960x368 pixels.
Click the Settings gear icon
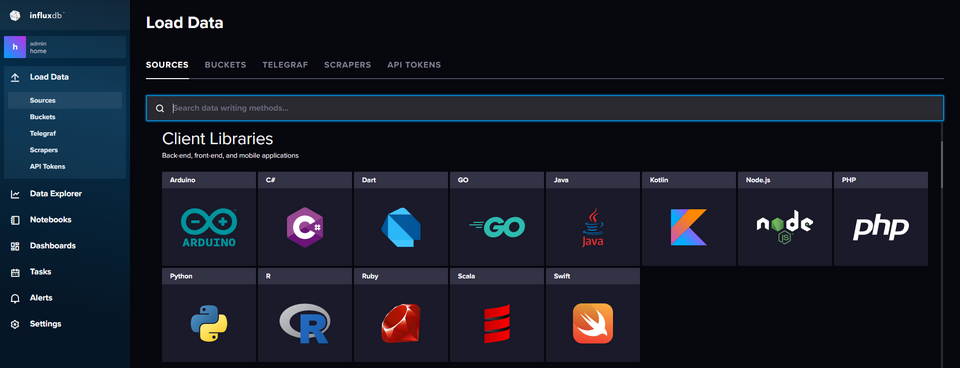pyautogui.click(x=15, y=324)
